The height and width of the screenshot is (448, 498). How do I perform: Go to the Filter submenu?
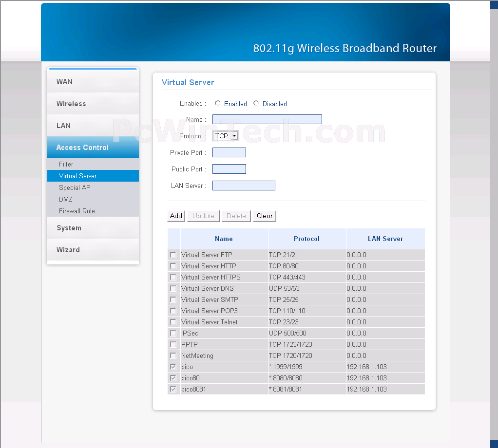click(93, 164)
